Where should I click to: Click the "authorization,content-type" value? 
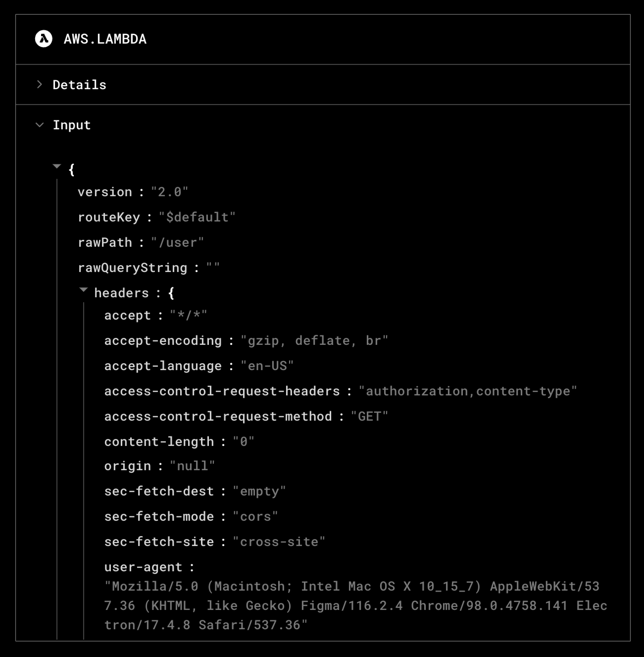pyautogui.click(x=468, y=391)
